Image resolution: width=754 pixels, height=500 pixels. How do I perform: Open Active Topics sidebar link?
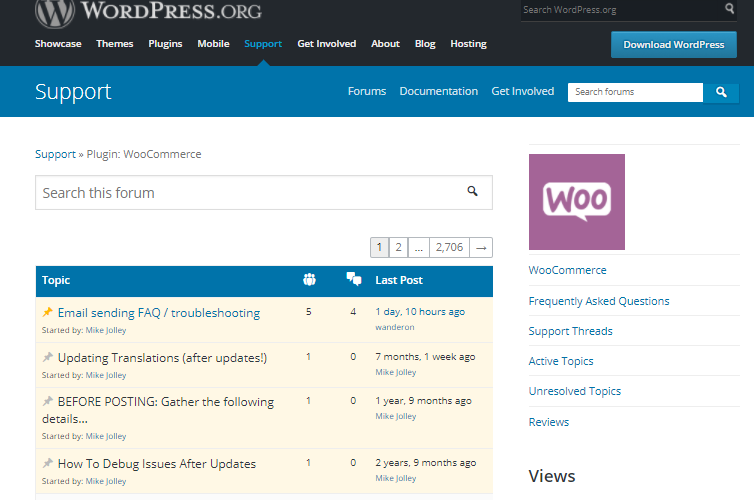coord(561,361)
